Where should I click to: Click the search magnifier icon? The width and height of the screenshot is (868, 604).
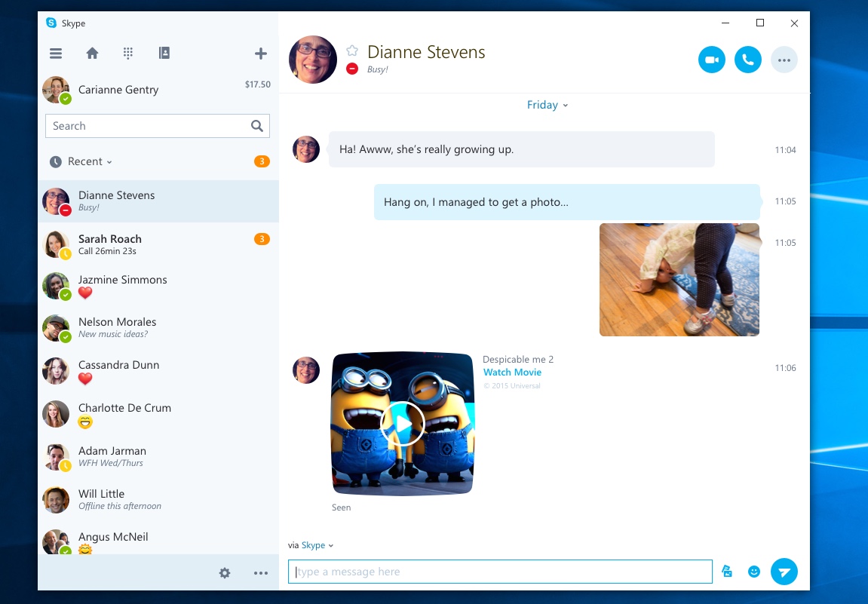click(257, 126)
